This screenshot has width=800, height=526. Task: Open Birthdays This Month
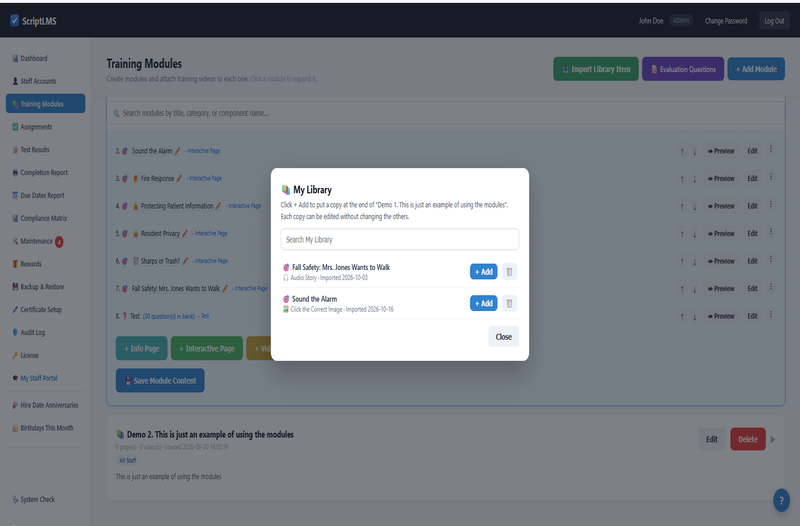[45, 428]
